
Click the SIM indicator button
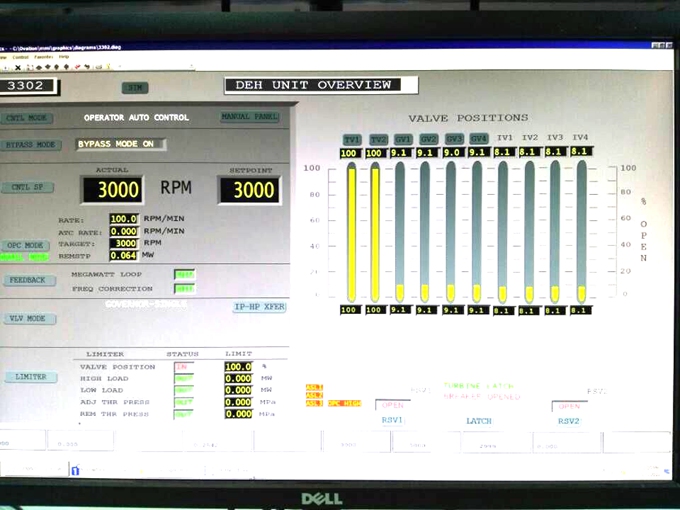pos(134,88)
